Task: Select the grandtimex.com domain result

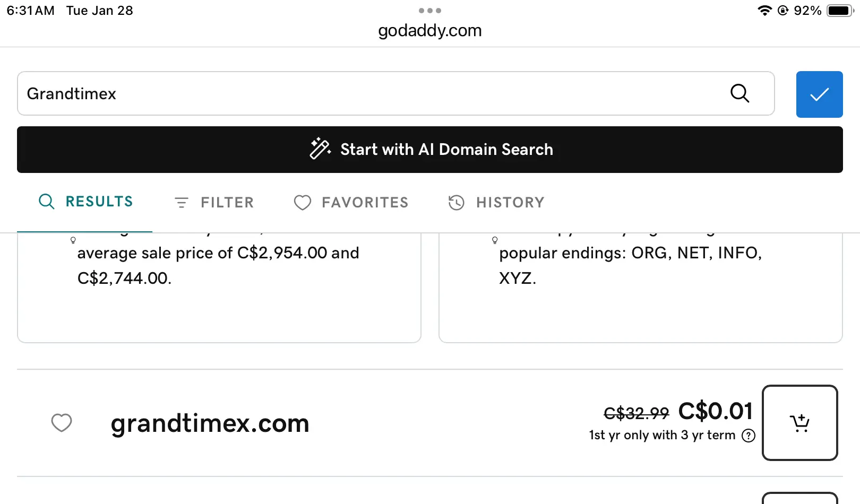Action: 210,423
